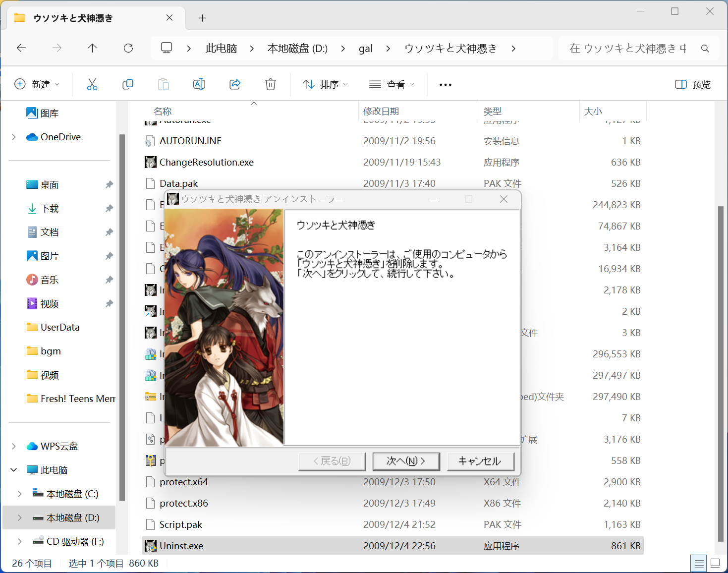Open OneDrive in the sidebar
This screenshot has width=728, height=573.
60,137
